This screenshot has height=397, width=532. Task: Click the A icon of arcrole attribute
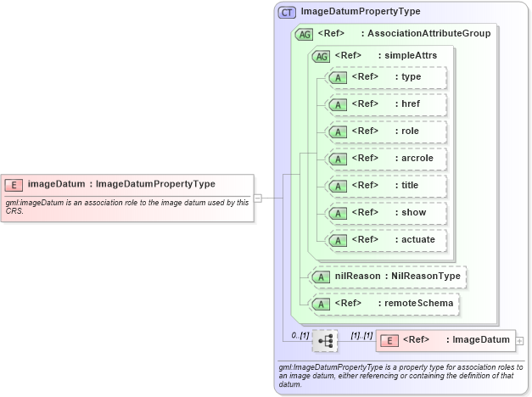tap(338, 159)
